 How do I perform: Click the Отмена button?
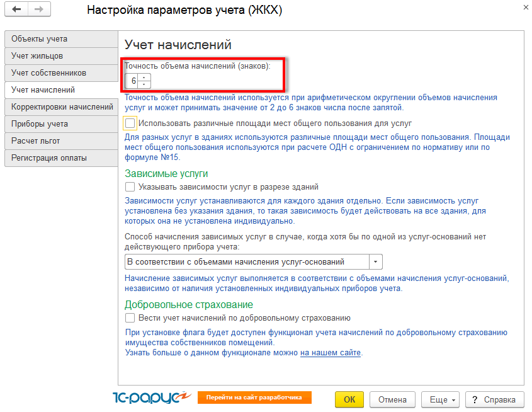coord(392,399)
